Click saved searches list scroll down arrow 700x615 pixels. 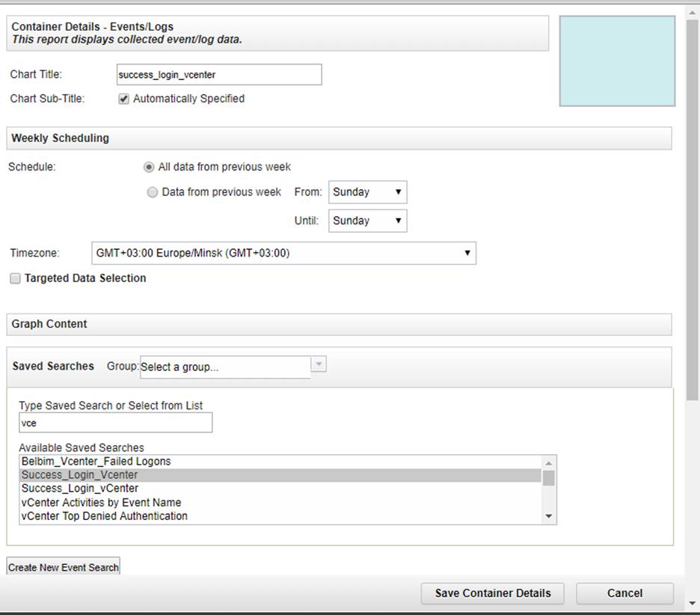pos(549,516)
